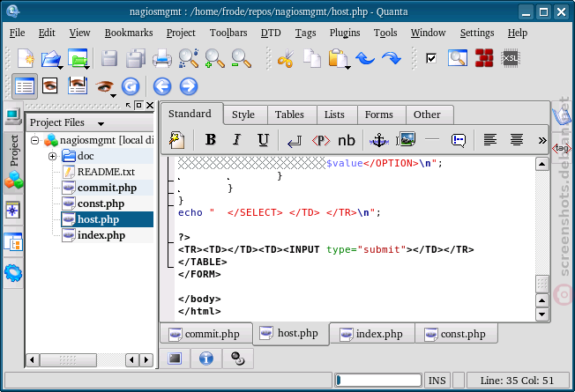Viewport: 575px width, 392px height.
Task: Open the Project Files dropdown arrow
Action: 101,124
